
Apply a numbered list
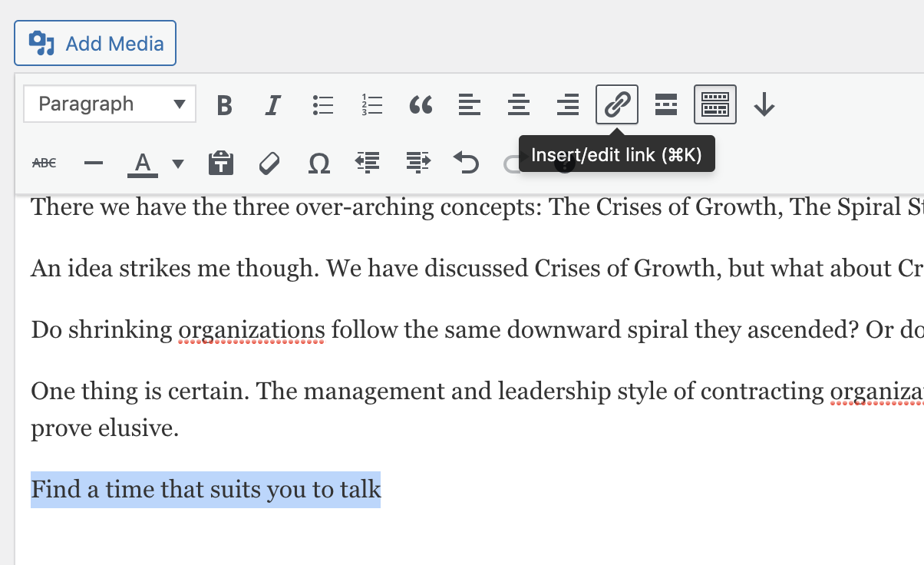372,104
